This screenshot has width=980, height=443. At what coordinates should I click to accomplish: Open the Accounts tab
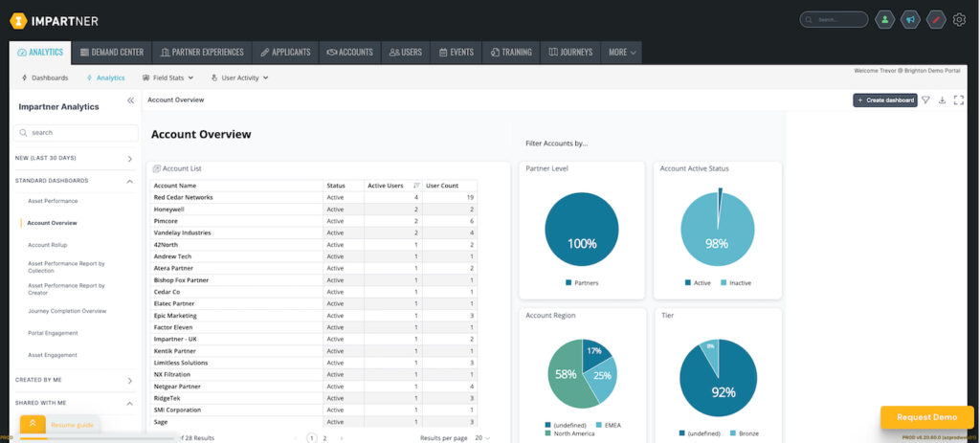[350, 53]
